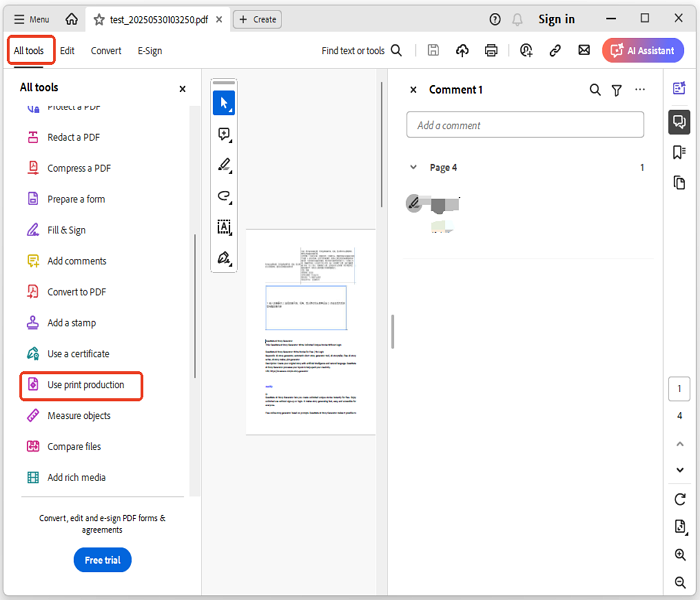Select the freehand draw lasso tool
Screen dimensions: 700x600
pyautogui.click(x=224, y=196)
